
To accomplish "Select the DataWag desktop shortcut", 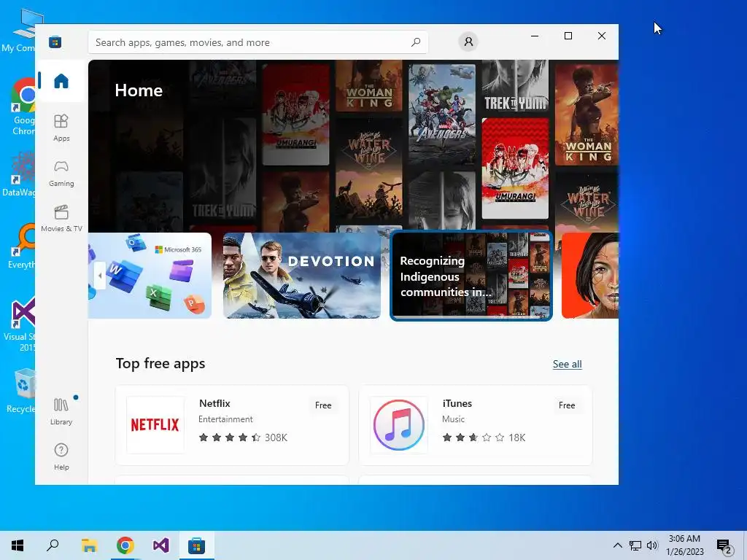I will pyautogui.click(x=18, y=174).
